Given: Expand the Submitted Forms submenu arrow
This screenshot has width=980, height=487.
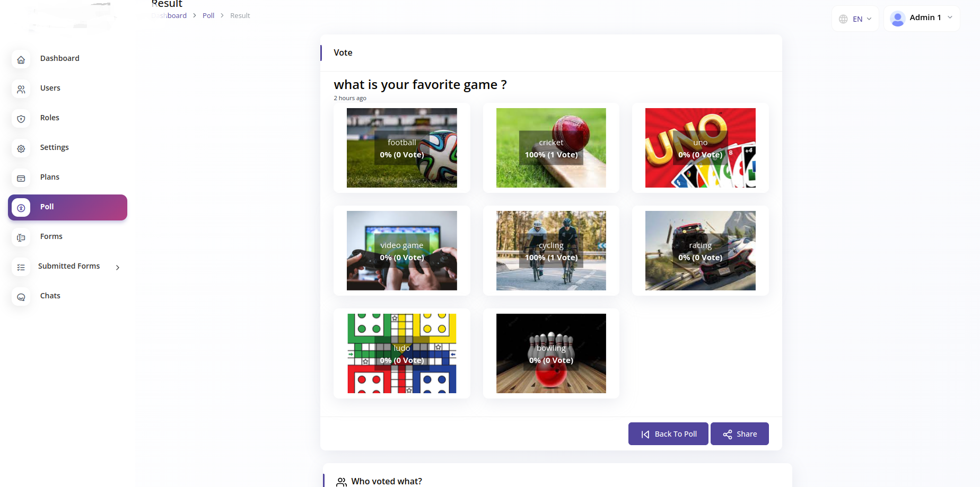Looking at the screenshot, I should point(118,268).
